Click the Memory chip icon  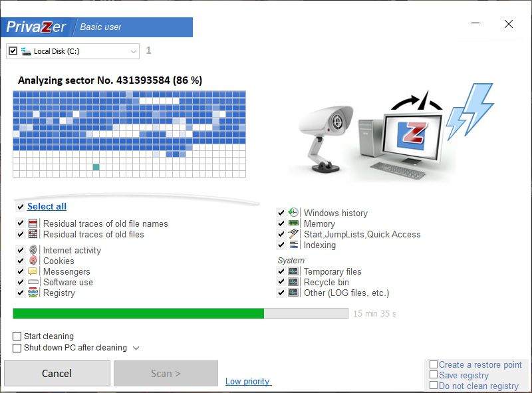pos(293,223)
